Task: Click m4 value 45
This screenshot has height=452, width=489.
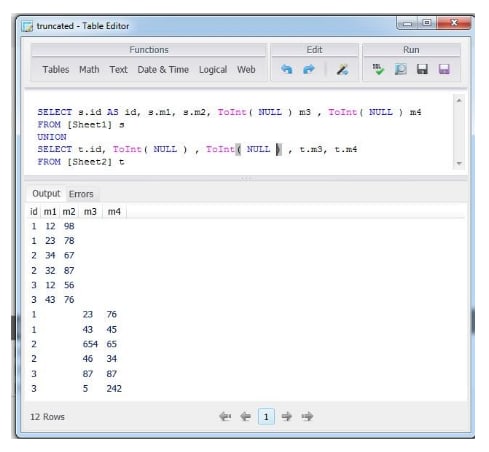Action: point(112,329)
